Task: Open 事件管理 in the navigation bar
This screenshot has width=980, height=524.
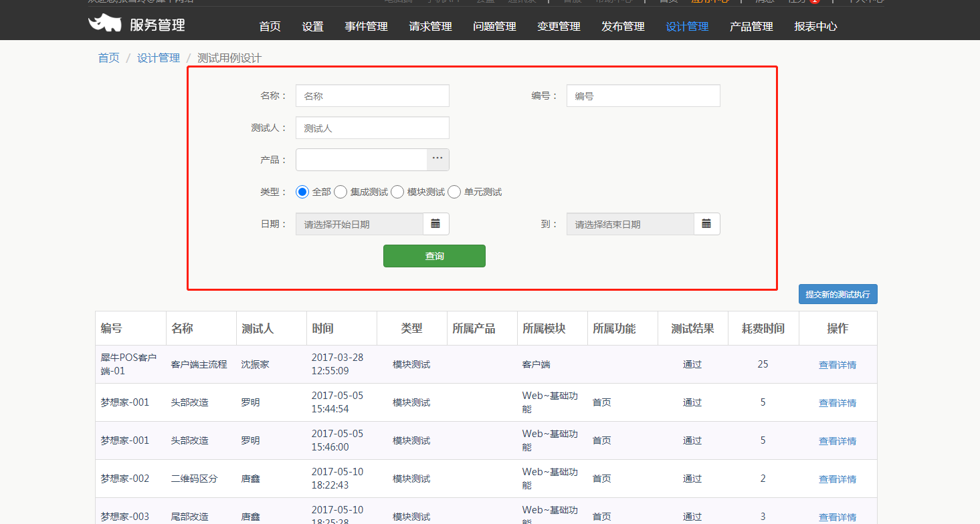Action: coord(366,27)
